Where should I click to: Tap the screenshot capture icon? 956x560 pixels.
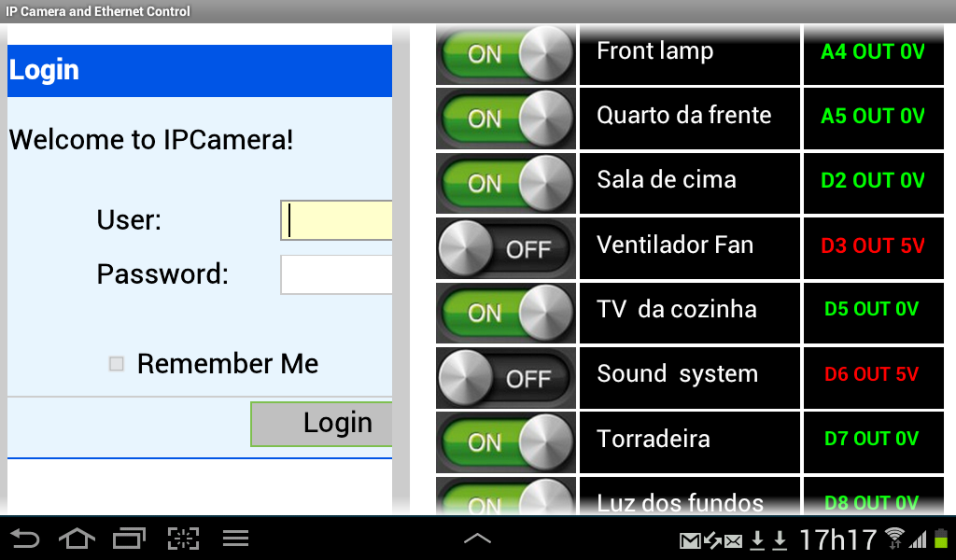184,539
